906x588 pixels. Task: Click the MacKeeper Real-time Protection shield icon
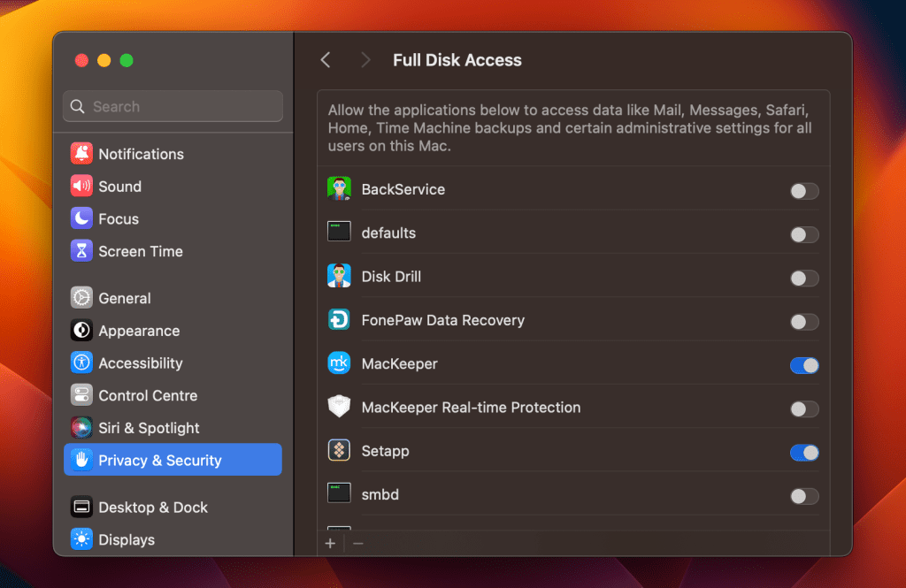pos(339,408)
